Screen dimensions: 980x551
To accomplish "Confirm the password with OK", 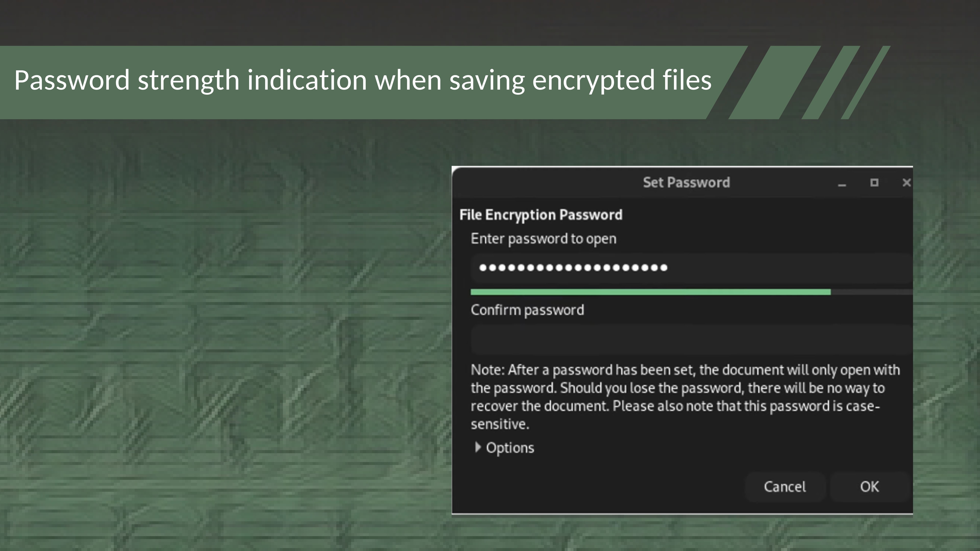I will (x=869, y=487).
